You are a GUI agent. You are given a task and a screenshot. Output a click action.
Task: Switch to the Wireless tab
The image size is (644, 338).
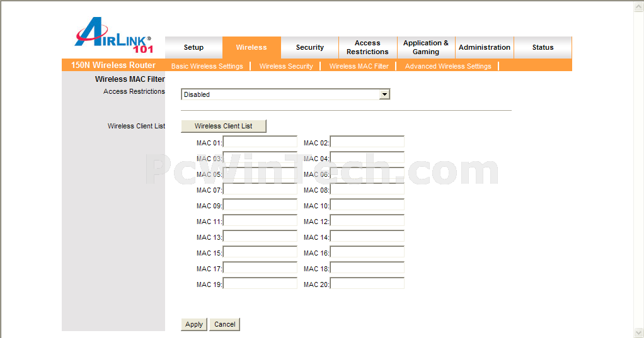pos(251,48)
